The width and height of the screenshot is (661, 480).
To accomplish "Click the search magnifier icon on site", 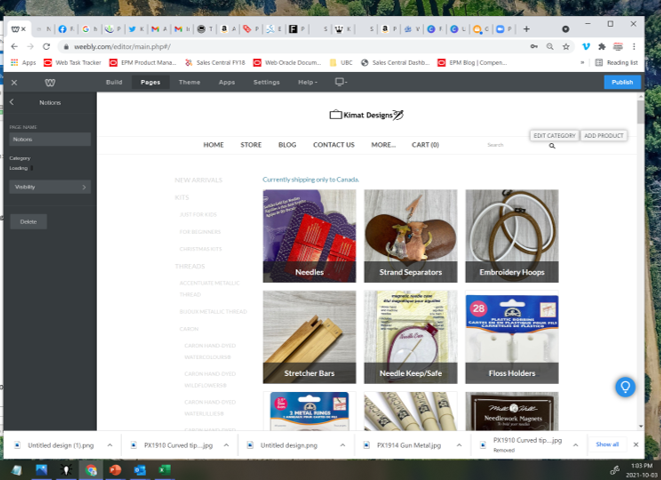I will (552, 146).
